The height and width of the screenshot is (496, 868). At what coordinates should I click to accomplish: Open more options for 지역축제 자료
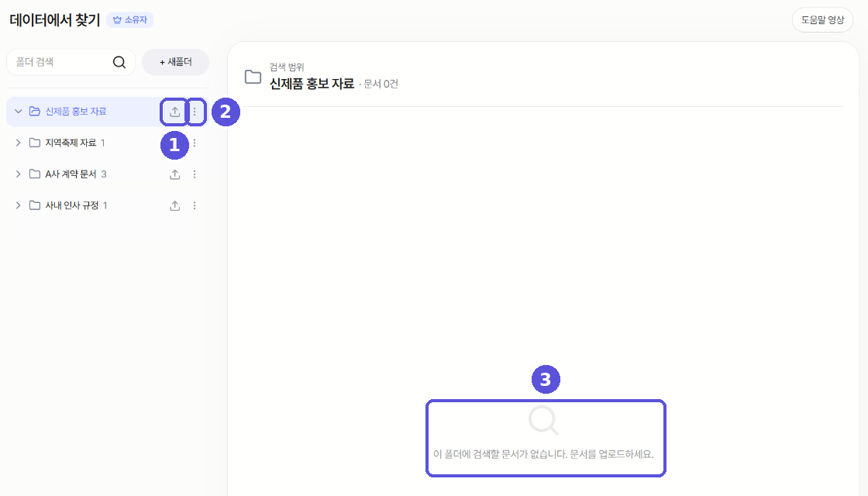(195, 143)
